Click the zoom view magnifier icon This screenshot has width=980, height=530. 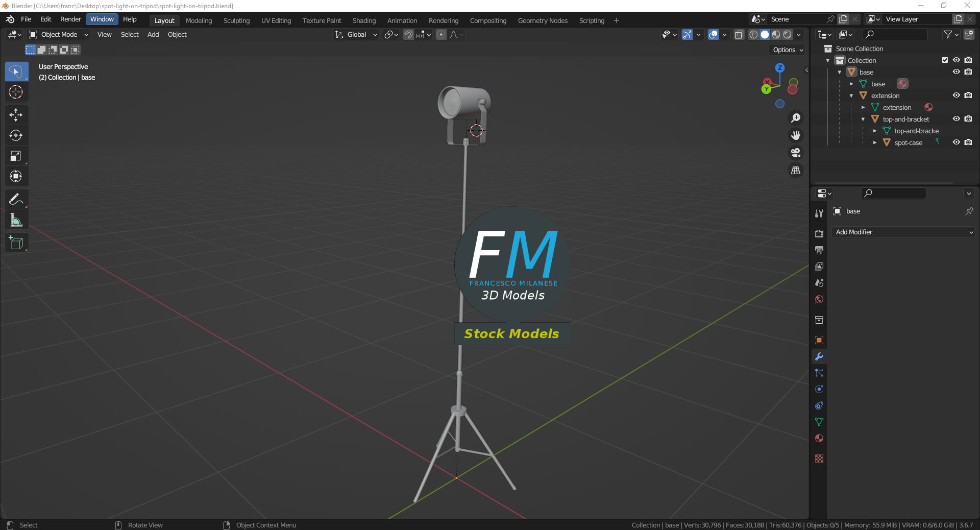(x=796, y=118)
